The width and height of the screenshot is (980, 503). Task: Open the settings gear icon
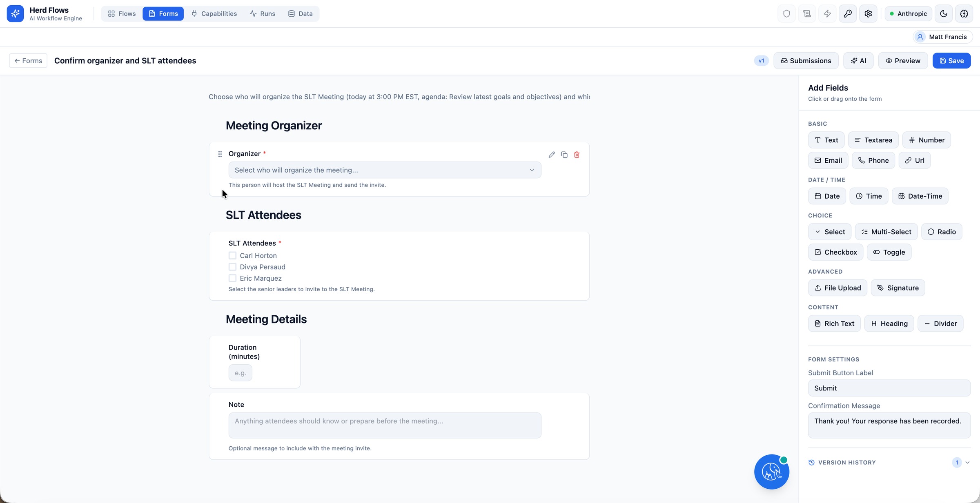(x=868, y=14)
